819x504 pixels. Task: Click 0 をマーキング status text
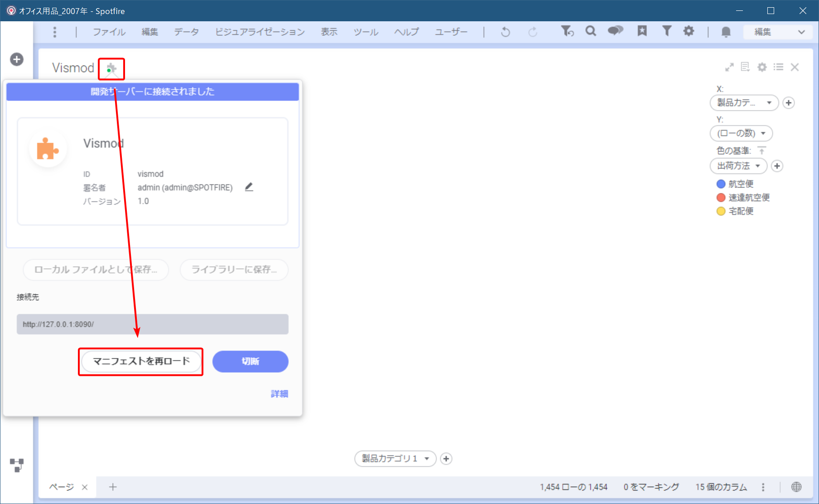[651, 487]
